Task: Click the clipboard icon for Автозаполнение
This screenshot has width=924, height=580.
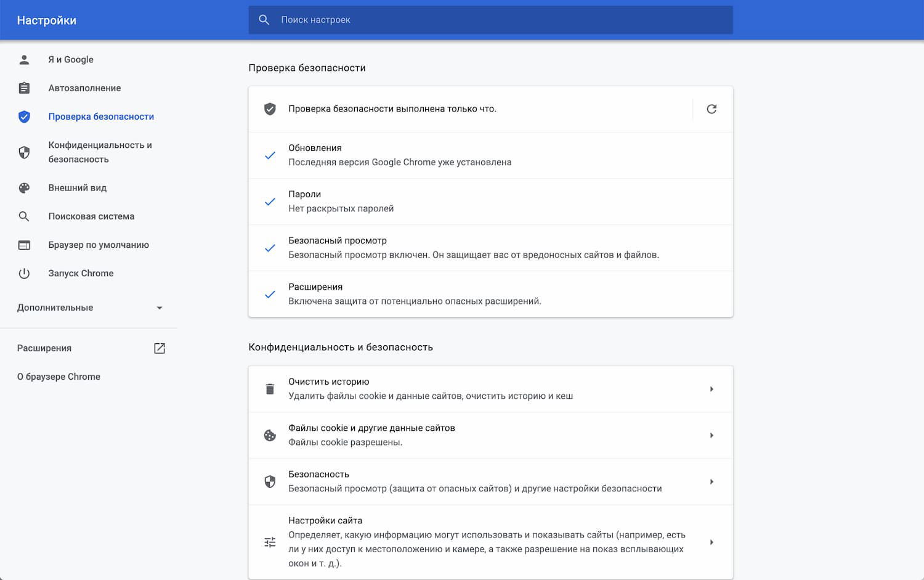Action: pyautogui.click(x=24, y=88)
